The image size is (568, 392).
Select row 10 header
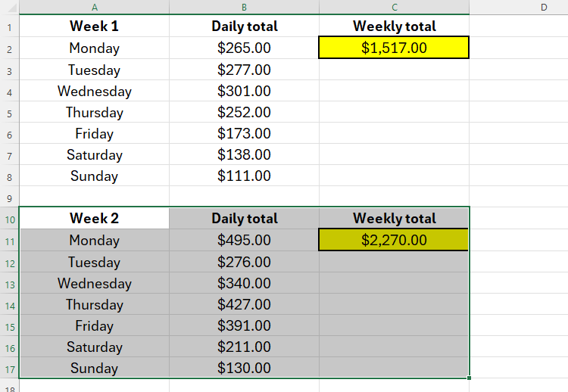(x=9, y=219)
